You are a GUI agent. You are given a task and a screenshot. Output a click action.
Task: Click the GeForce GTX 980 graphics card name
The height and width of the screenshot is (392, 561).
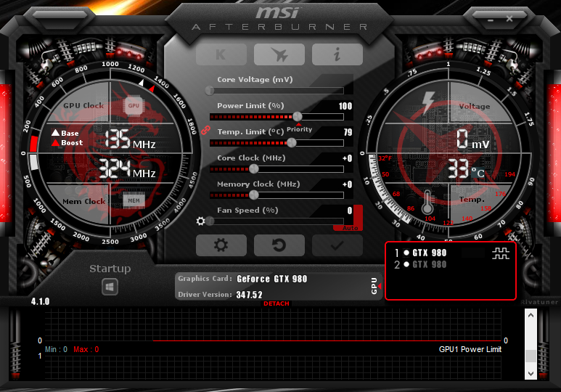(272, 279)
